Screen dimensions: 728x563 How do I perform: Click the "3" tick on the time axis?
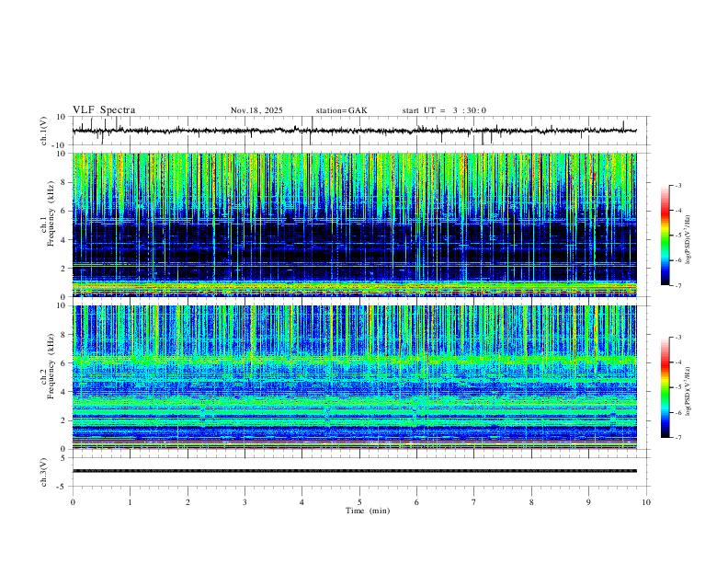coord(245,502)
